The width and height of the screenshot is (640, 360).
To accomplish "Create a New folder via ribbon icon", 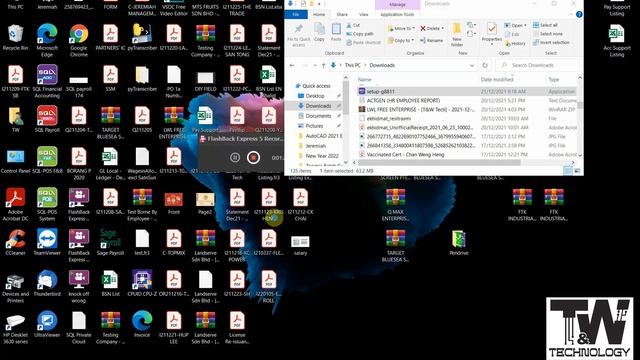I will [x=457, y=34].
